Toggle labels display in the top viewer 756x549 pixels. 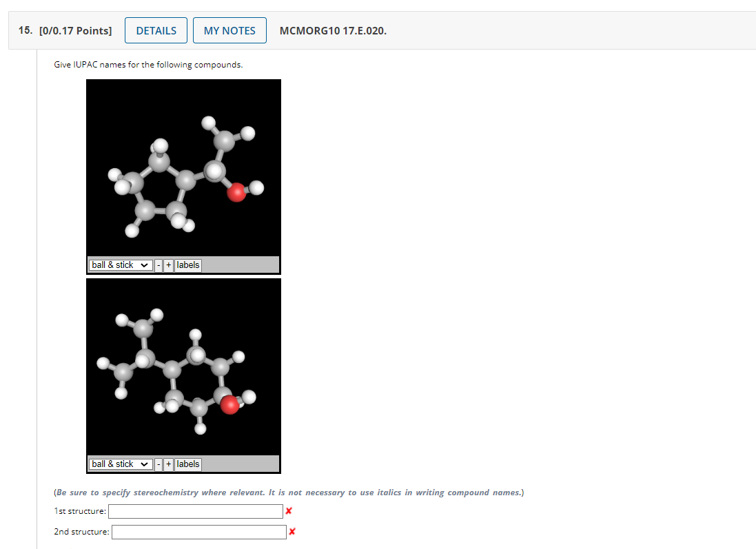point(187,265)
